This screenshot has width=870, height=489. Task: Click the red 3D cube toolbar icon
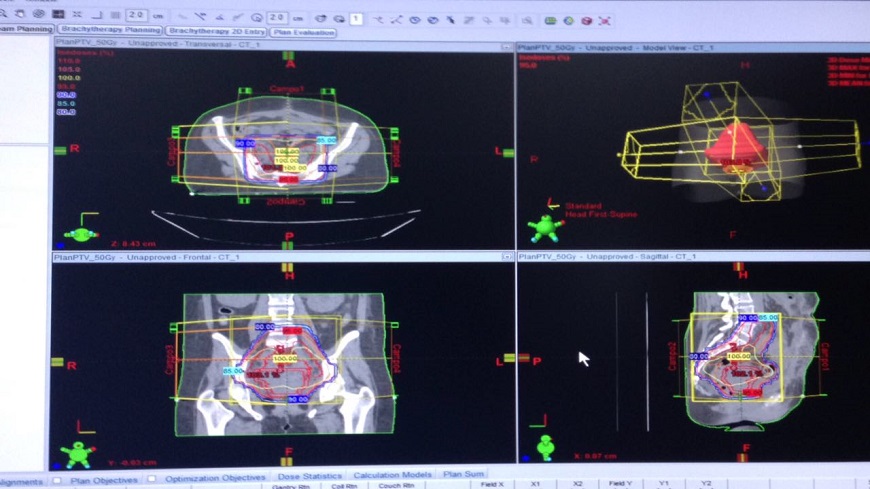click(x=586, y=21)
